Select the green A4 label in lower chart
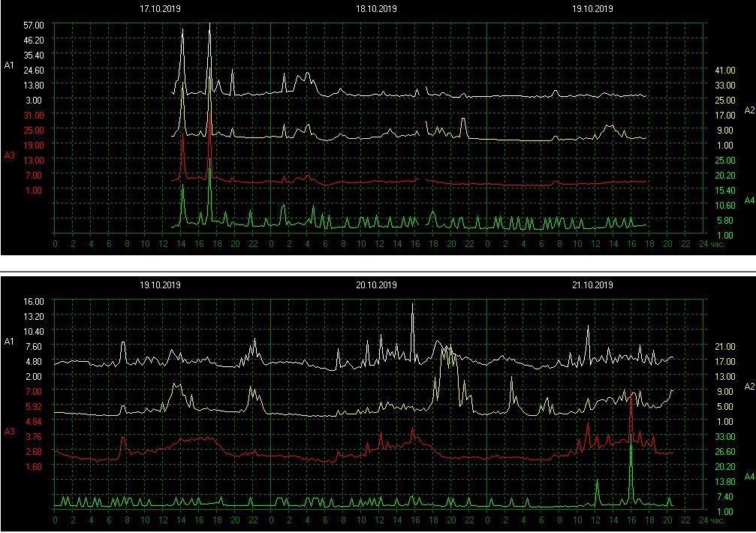The width and height of the screenshot is (756, 533). (x=748, y=477)
